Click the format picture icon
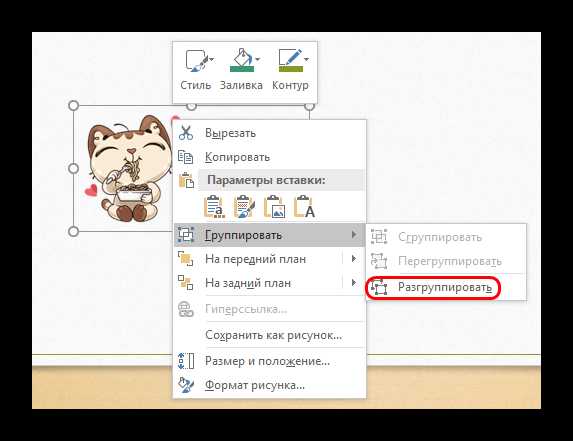This screenshot has width=573, height=441. [186, 385]
